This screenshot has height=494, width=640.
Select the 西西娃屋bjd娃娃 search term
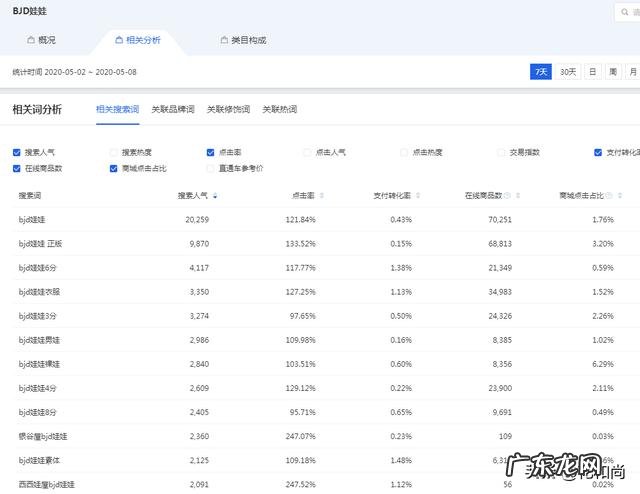pyautogui.click(x=47, y=485)
